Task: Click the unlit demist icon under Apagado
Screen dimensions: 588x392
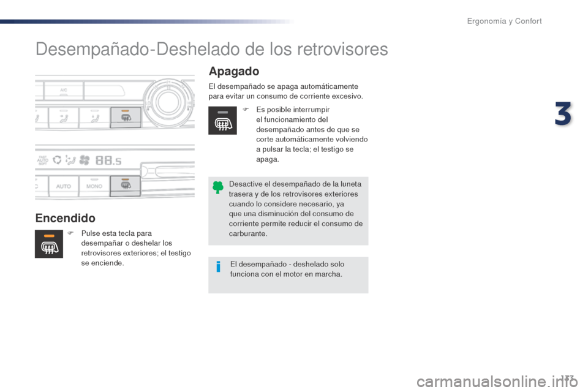Action: [x=222, y=121]
